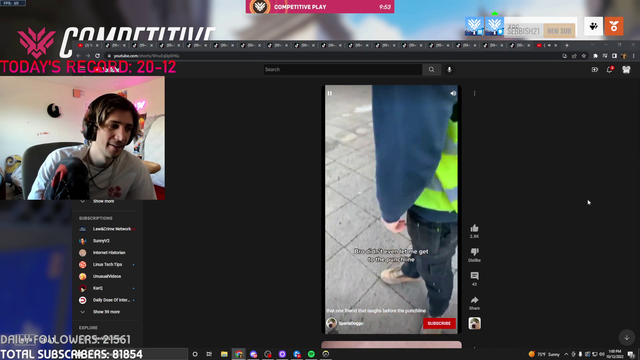Dislike the Short with thumbs down

pos(474,252)
